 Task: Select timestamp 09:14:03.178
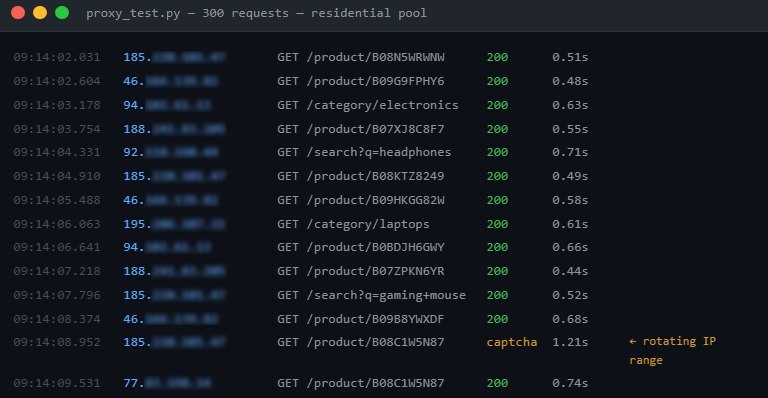57,105
